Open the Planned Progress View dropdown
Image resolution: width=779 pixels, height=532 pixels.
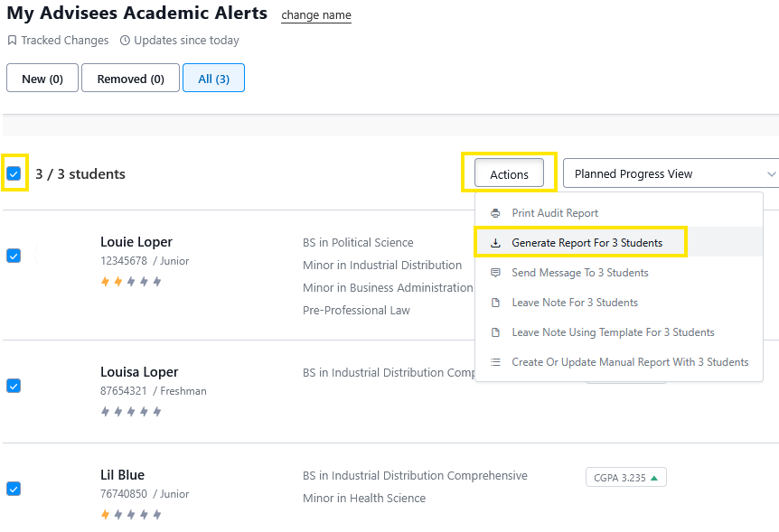pyautogui.click(x=671, y=173)
